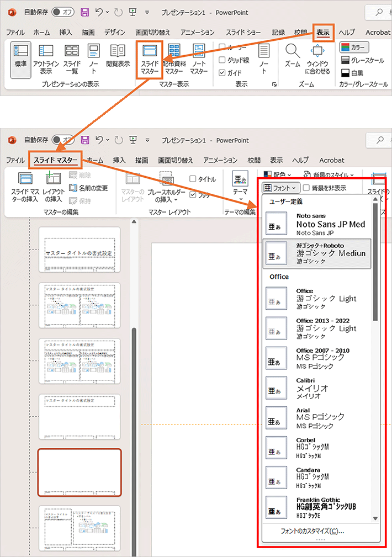Click ウィンドウに合わせる fit-to-window button
392x557 pixels.
pos(317,59)
